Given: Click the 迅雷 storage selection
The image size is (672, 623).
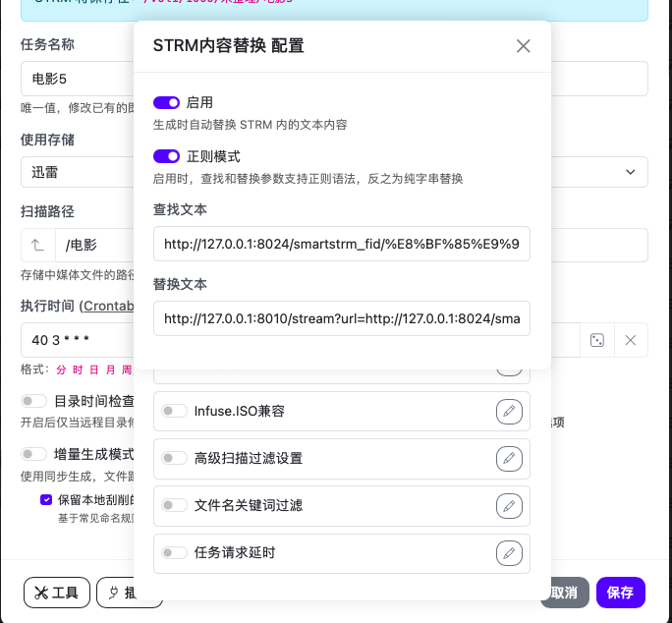Looking at the screenshot, I should click(x=78, y=172).
